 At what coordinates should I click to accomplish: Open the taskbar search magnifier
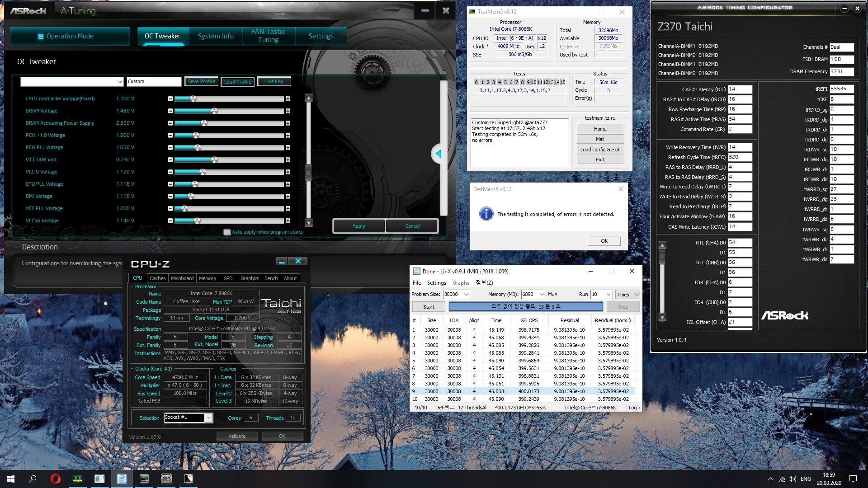[33, 479]
